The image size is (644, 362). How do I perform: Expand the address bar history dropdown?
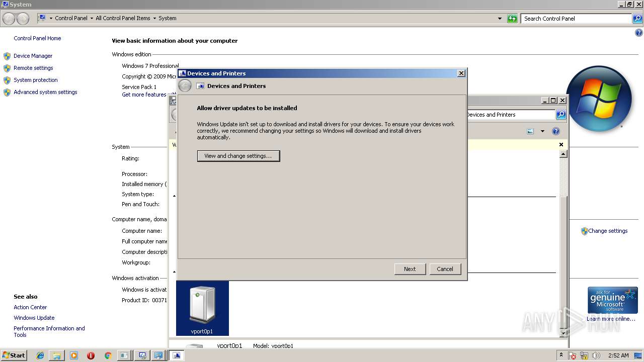(500, 19)
